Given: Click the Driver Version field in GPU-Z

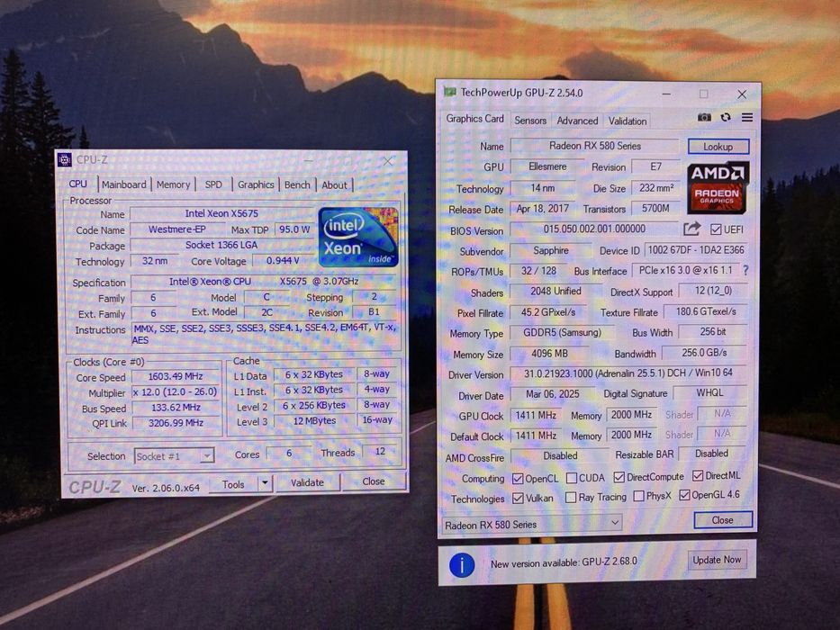Looking at the screenshot, I should (x=628, y=373).
